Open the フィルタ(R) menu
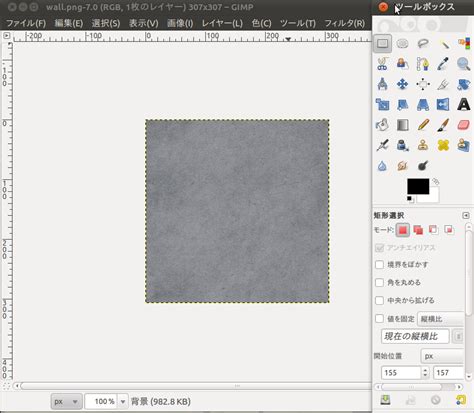Viewport: 474px width, 413px height. [344, 23]
